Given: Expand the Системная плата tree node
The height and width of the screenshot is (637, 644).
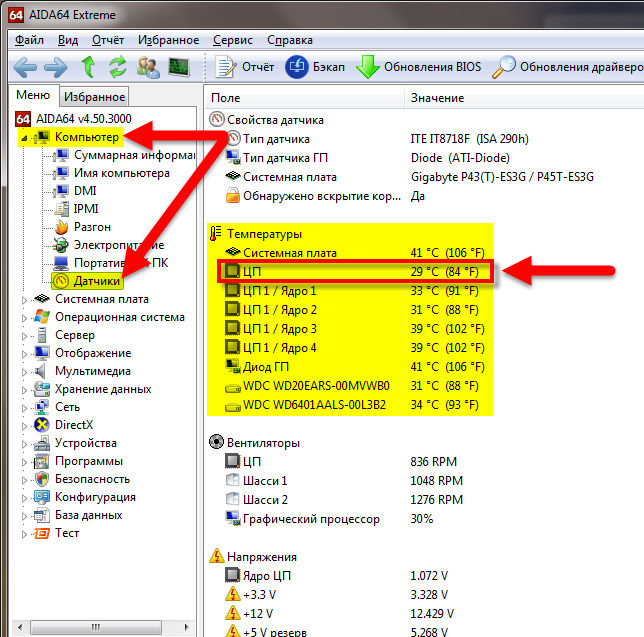Looking at the screenshot, I should [24, 300].
